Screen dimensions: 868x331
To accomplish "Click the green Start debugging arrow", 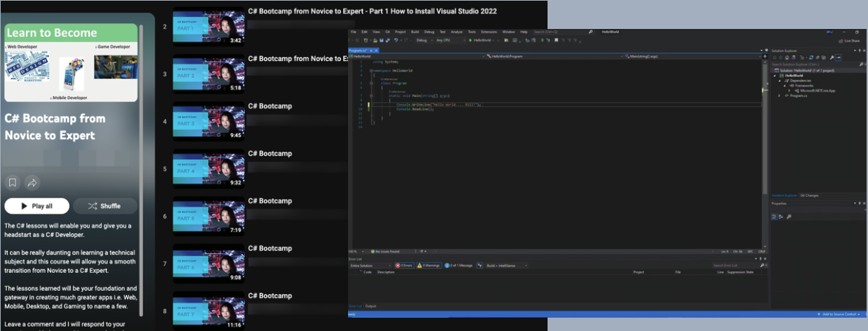I will (x=470, y=40).
